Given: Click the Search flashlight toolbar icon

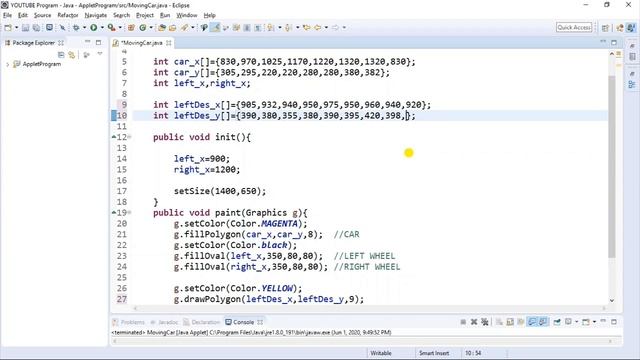Looking at the screenshot, I should pyautogui.click(x=184, y=27).
